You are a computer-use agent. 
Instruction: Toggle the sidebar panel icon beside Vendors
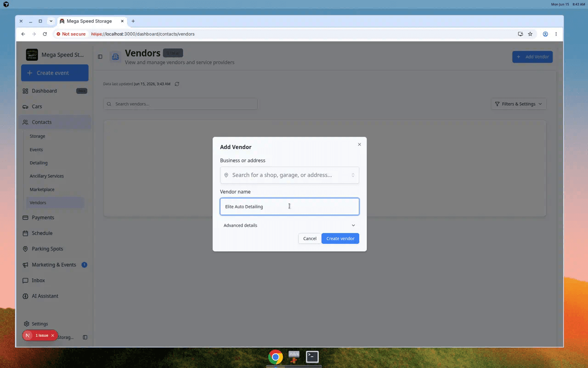[x=100, y=57]
